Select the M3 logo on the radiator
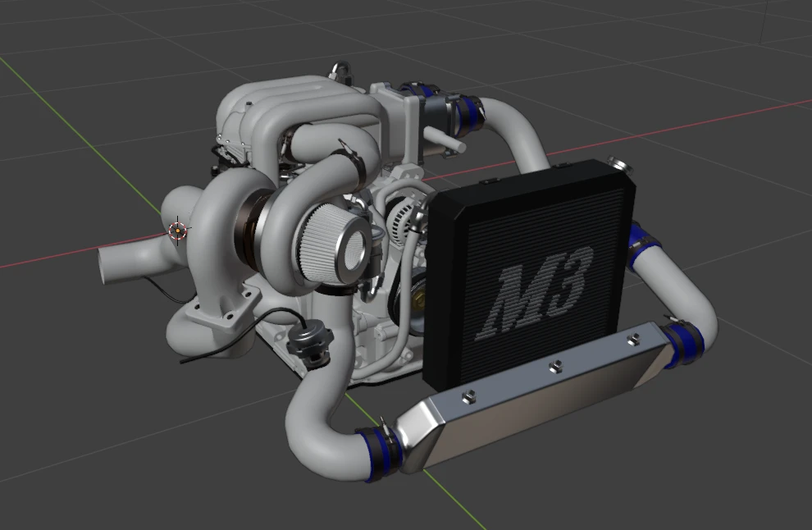Screen dimensions: 812x530 538,294
